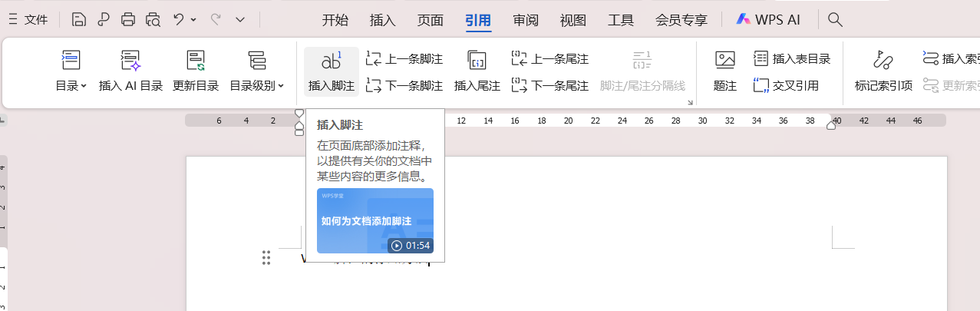Open the dropdown arrow next to Undo

(193, 20)
